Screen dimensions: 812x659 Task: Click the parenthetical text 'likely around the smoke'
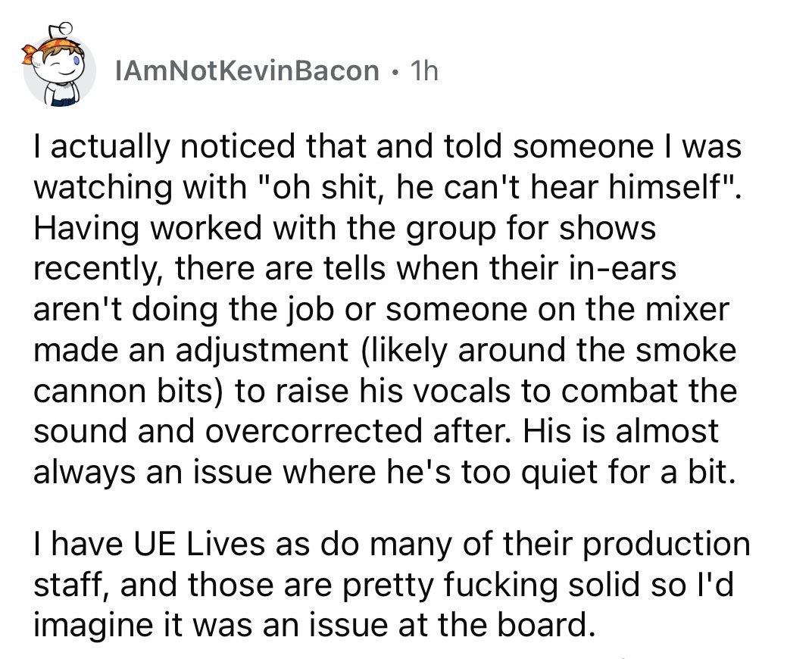(x=548, y=351)
